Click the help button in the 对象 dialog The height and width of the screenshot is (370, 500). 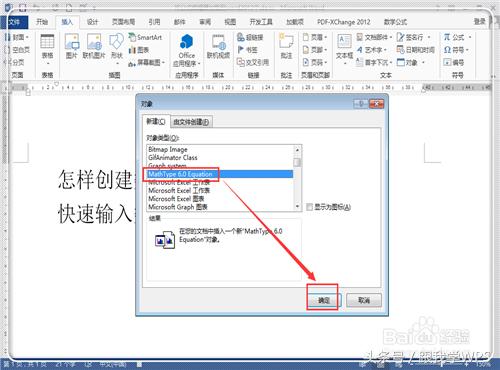(x=361, y=104)
